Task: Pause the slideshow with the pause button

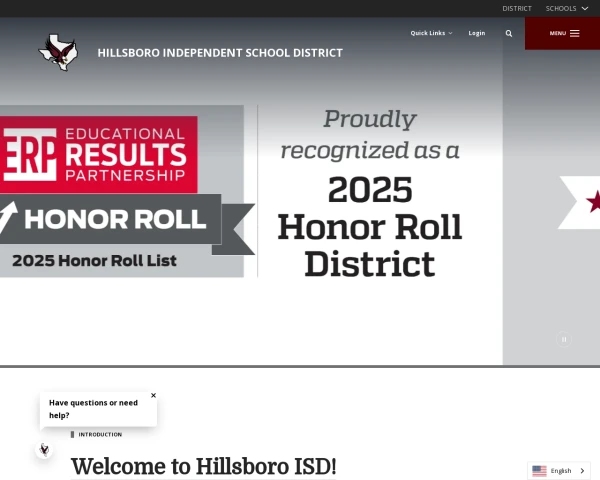Action: coord(564,339)
